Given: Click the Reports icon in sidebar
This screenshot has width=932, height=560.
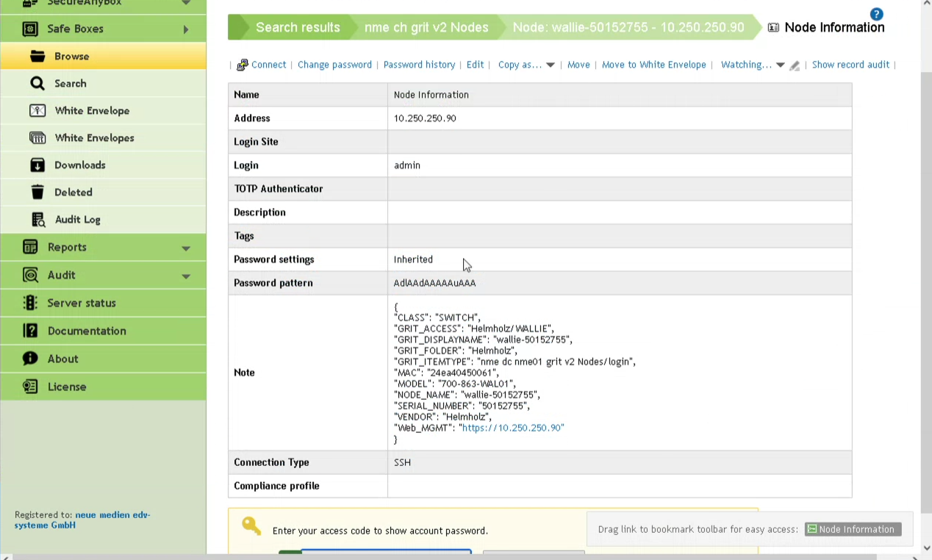Looking at the screenshot, I should point(30,247).
